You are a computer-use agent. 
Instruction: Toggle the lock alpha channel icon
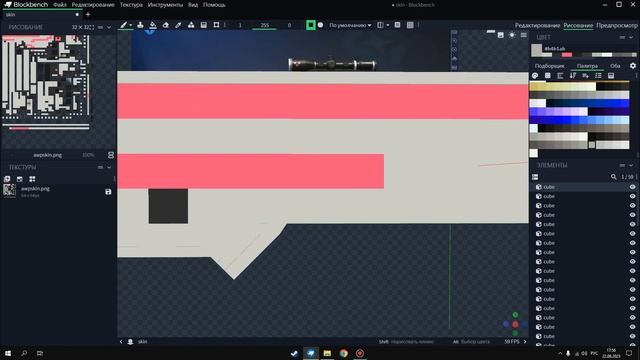(397, 25)
